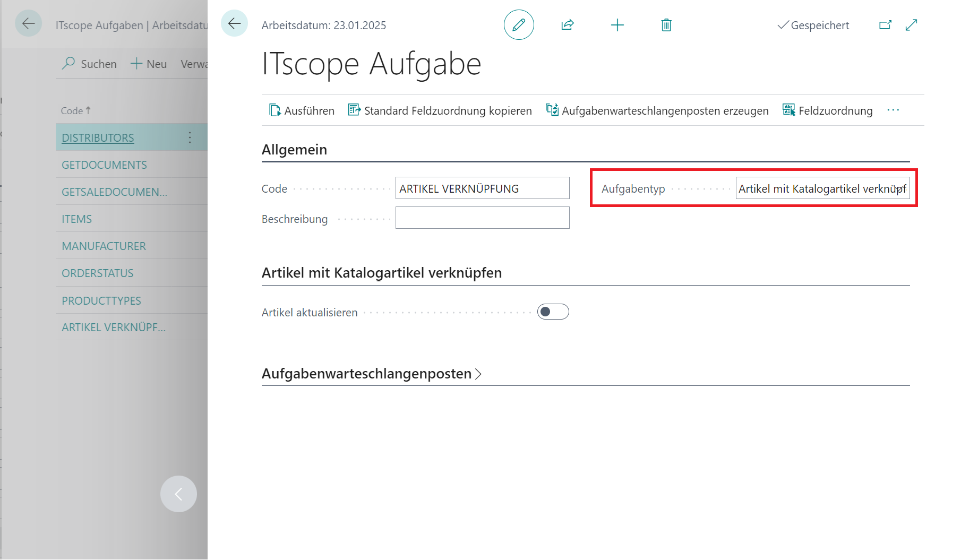Delete the record using the trash icon
The height and width of the screenshot is (560, 978).
click(666, 24)
